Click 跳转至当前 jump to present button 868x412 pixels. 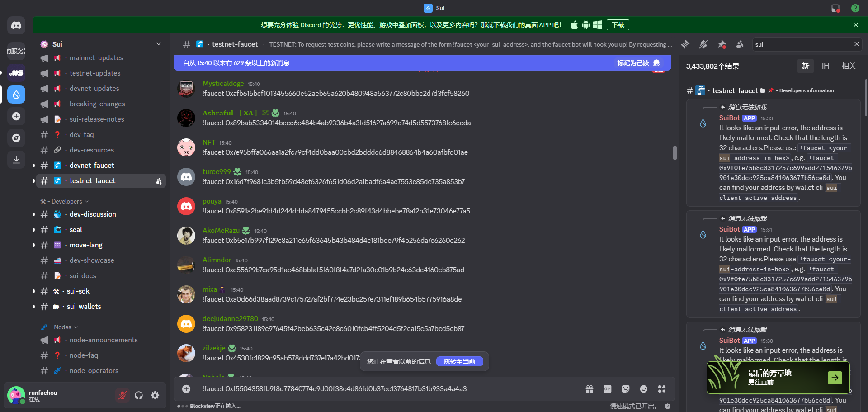[460, 361]
